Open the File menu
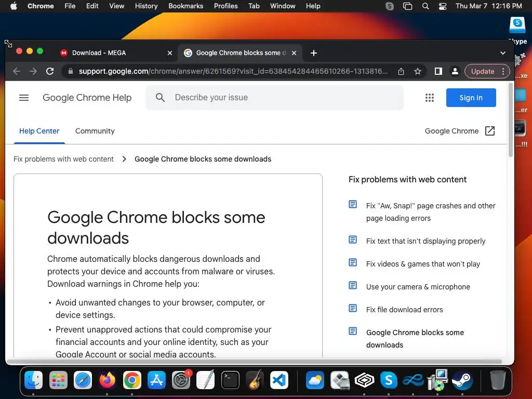Viewport: 532px width, 399px height. pyautogui.click(x=70, y=6)
